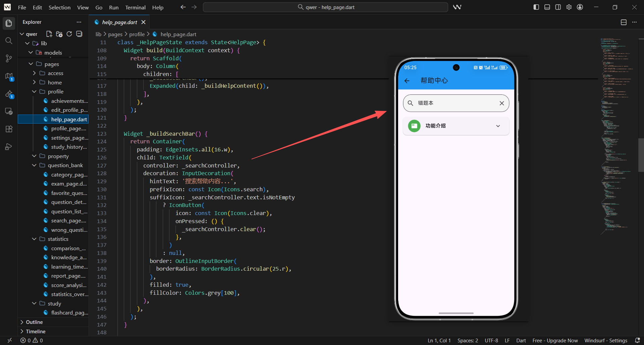Change encoding via UTF-8 status item
The image size is (644, 345).
click(491, 340)
